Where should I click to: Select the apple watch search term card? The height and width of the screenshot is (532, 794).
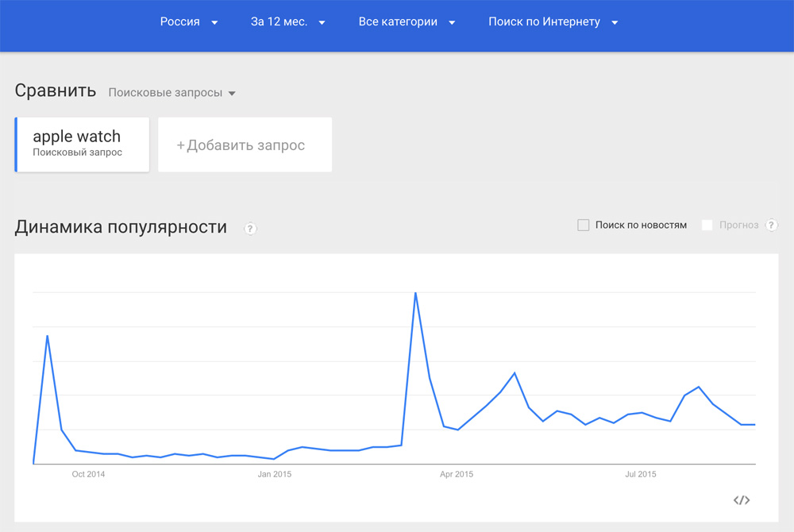tap(82, 145)
